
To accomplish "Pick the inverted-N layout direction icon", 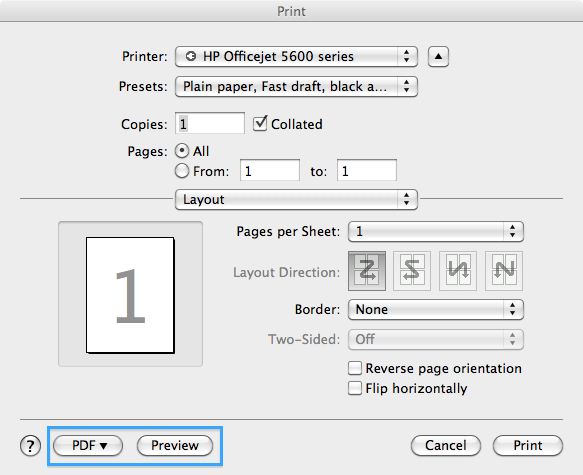I will (458, 271).
